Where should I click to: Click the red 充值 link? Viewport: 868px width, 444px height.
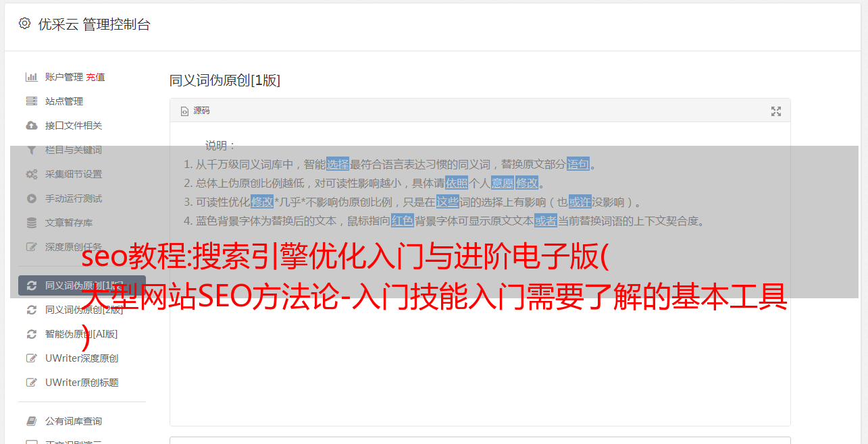pyautogui.click(x=95, y=77)
